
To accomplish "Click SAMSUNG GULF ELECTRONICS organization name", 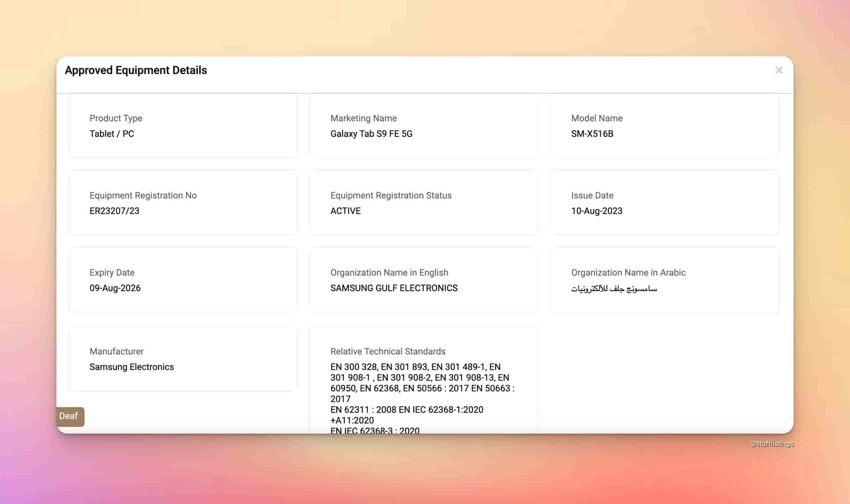I will pos(393,288).
